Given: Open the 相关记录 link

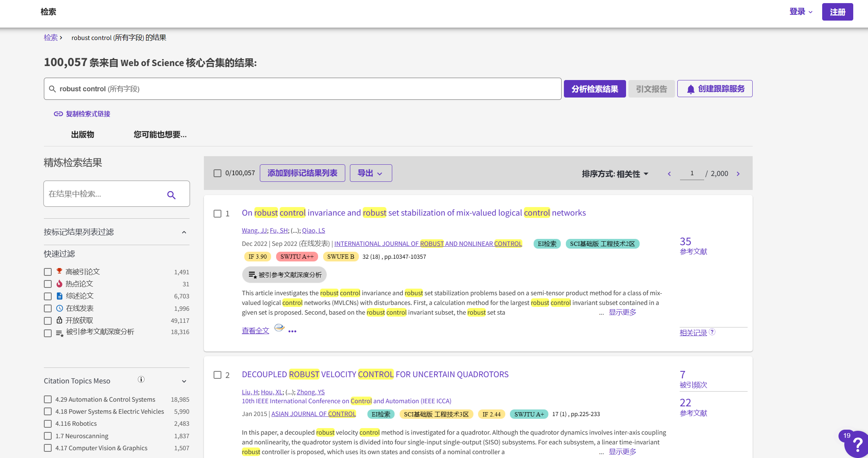Looking at the screenshot, I should (693, 333).
